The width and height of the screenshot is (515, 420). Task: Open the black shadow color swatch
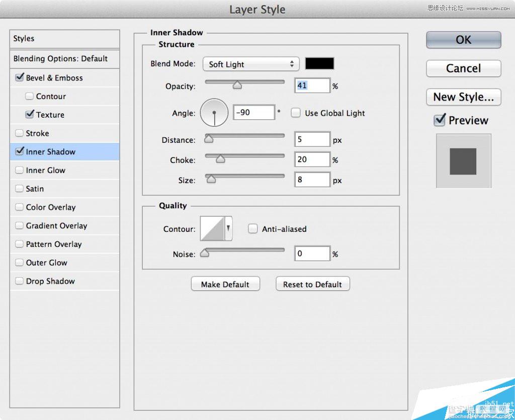coord(319,63)
